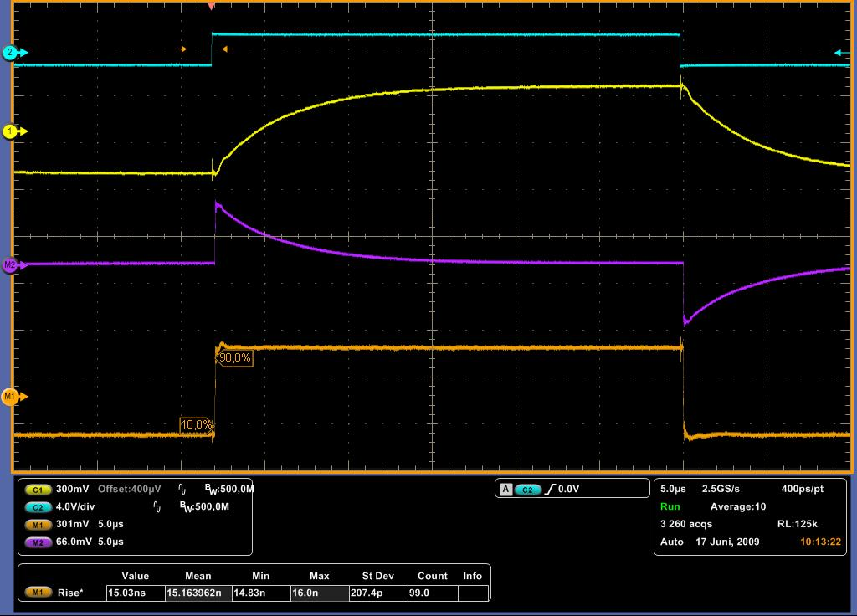Click the RL:125k record length
The width and height of the screenshot is (857, 616).
[798, 524]
